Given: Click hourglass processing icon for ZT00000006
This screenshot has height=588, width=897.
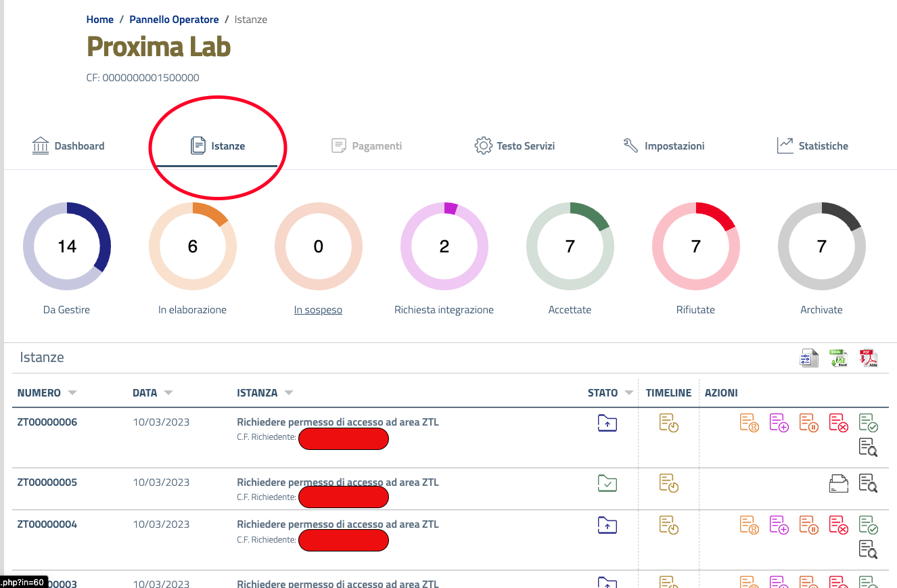Looking at the screenshot, I should coord(750,424).
